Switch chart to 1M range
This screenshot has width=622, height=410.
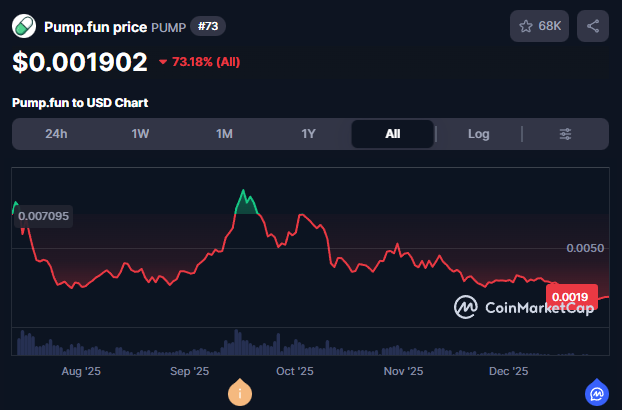pos(224,134)
